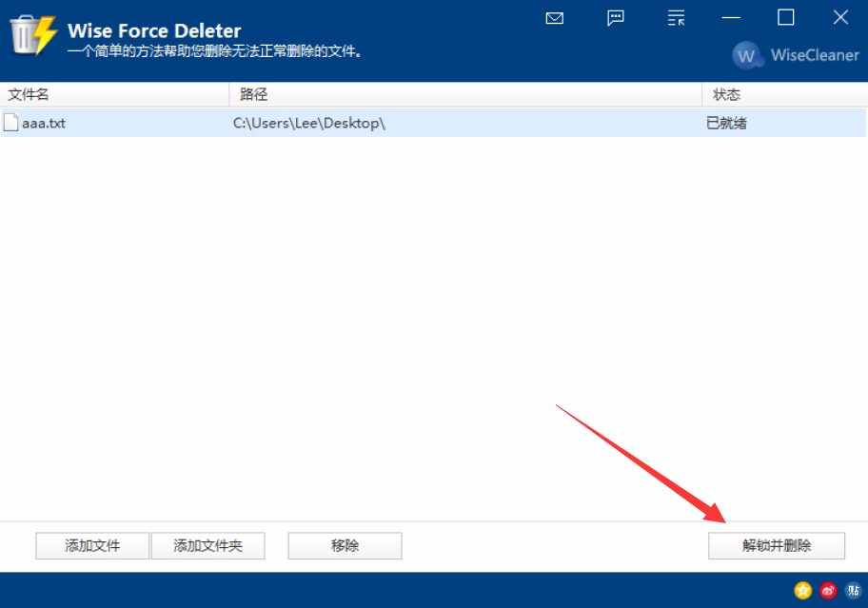Select the aaa.txt file icon
This screenshot has height=608, width=868.
(11, 122)
